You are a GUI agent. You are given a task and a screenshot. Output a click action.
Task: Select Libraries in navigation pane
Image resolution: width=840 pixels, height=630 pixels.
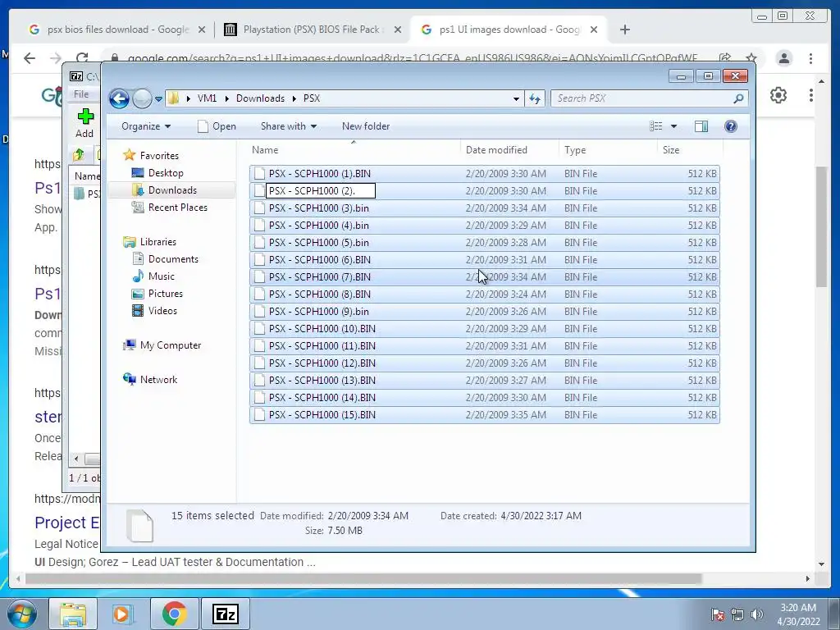(157, 242)
